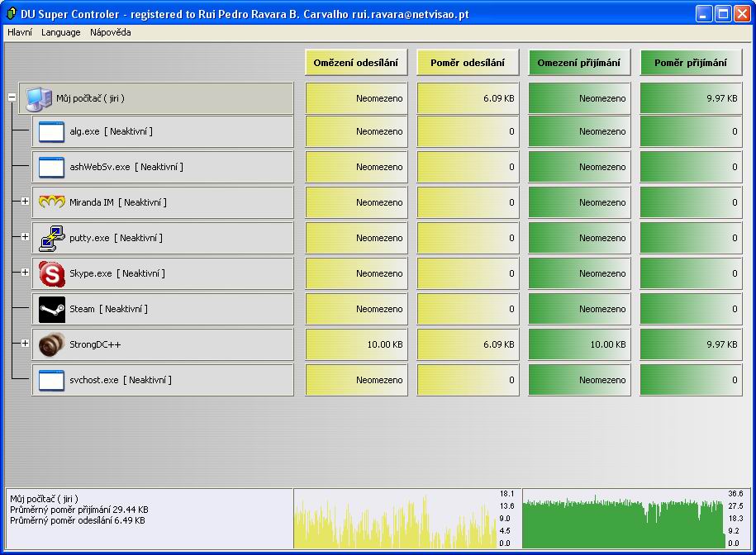Click the Poměr přijímání column header
This screenshot has height=555, width=756.
click(691, 63)
